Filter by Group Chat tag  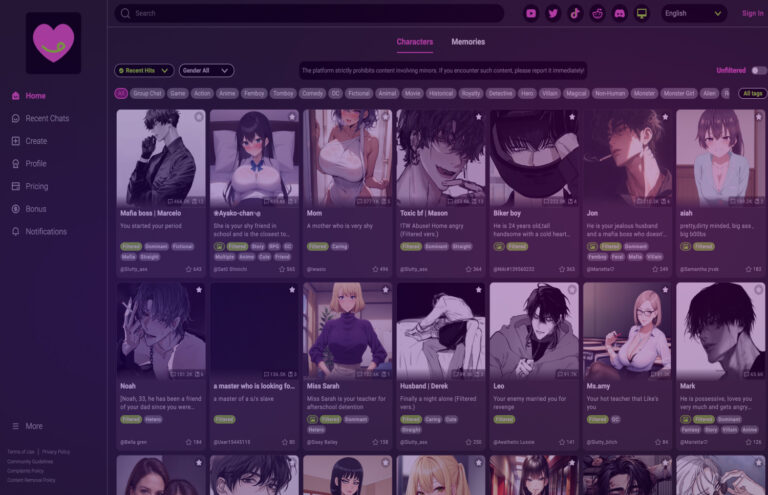(x=147, y=93)
